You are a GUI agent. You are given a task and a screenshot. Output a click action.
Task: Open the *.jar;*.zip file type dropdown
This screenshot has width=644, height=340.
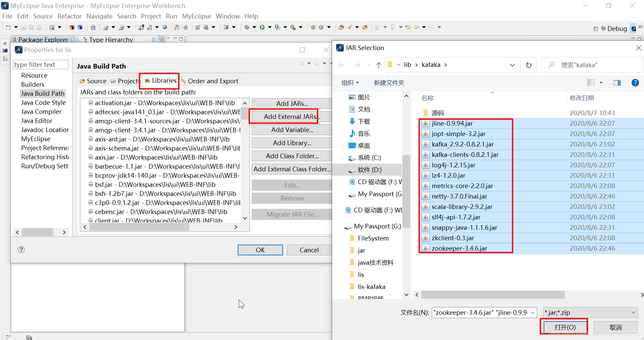[633, 312]
